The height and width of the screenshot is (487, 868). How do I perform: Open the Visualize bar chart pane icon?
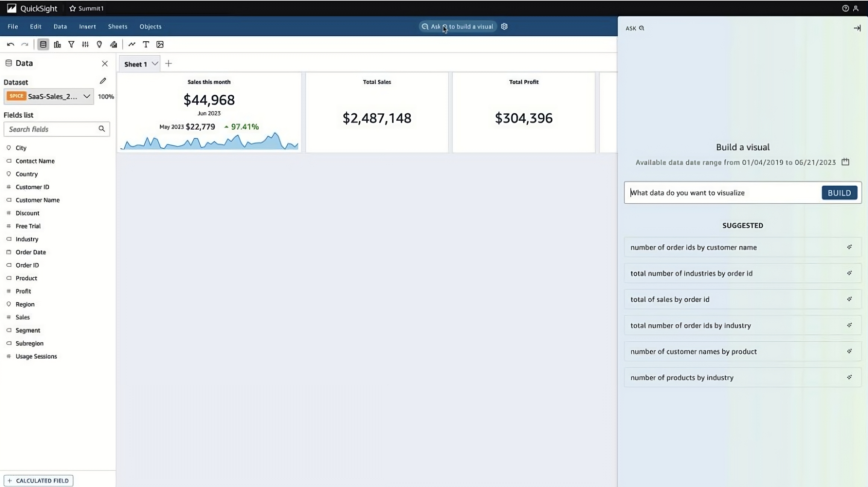[57, 44]
